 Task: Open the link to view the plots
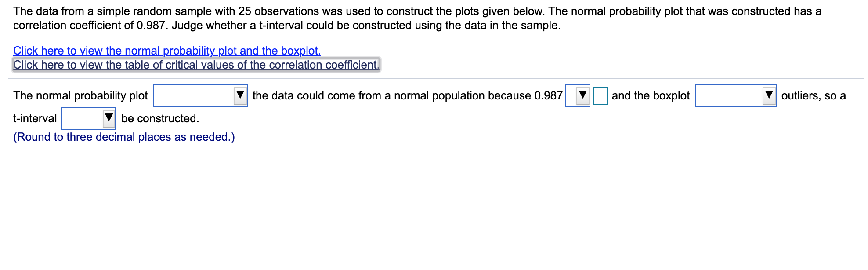tap(167, 51)
